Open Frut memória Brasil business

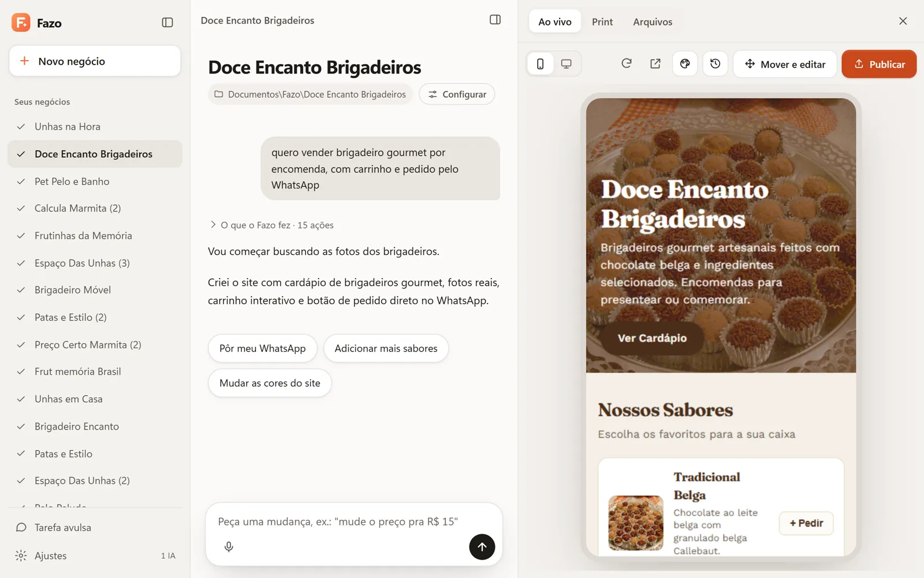(95, 372)
